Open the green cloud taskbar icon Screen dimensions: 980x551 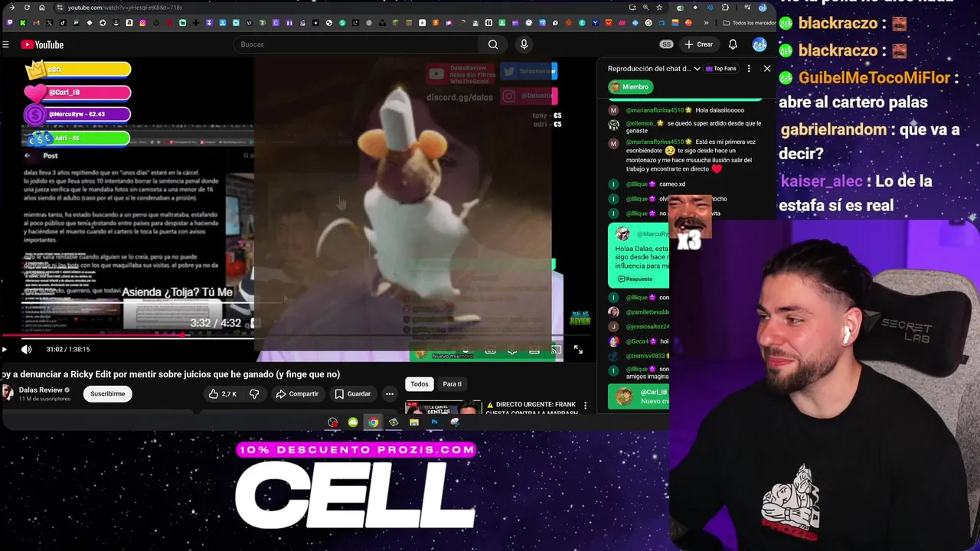click(x=353, y=422)
